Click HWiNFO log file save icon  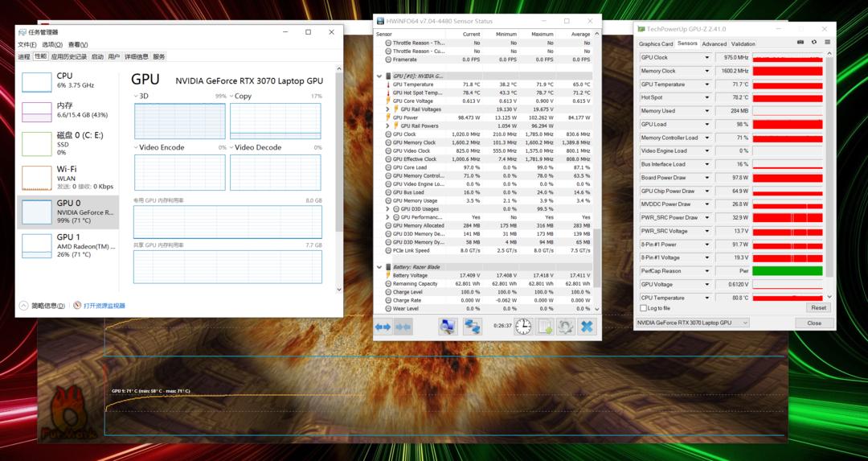coord(545,327)
